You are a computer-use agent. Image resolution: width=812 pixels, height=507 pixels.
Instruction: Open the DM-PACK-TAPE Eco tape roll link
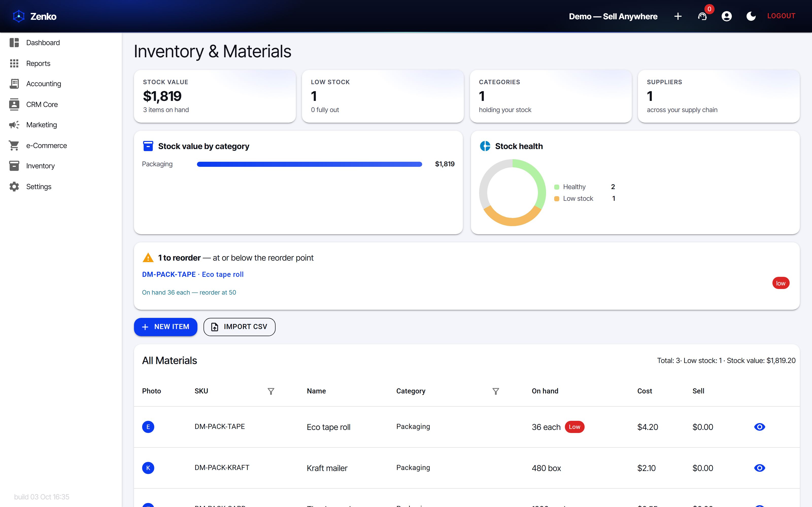tap(193, 274)
